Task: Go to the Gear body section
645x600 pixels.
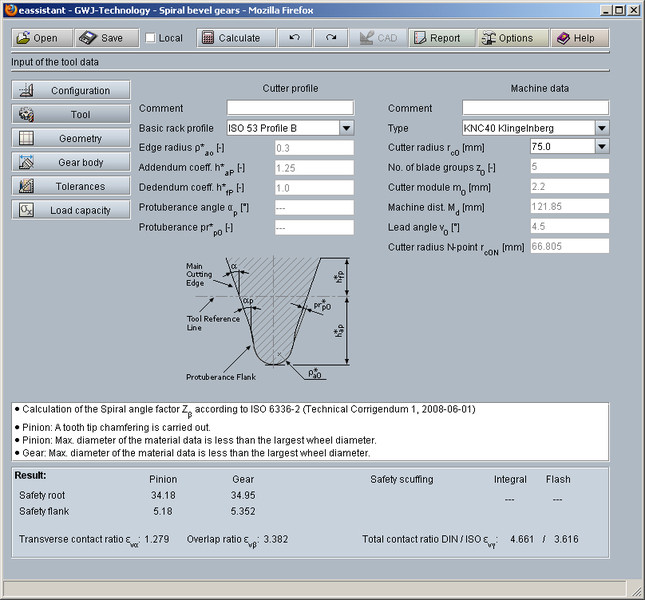Action: coord(72,162)
